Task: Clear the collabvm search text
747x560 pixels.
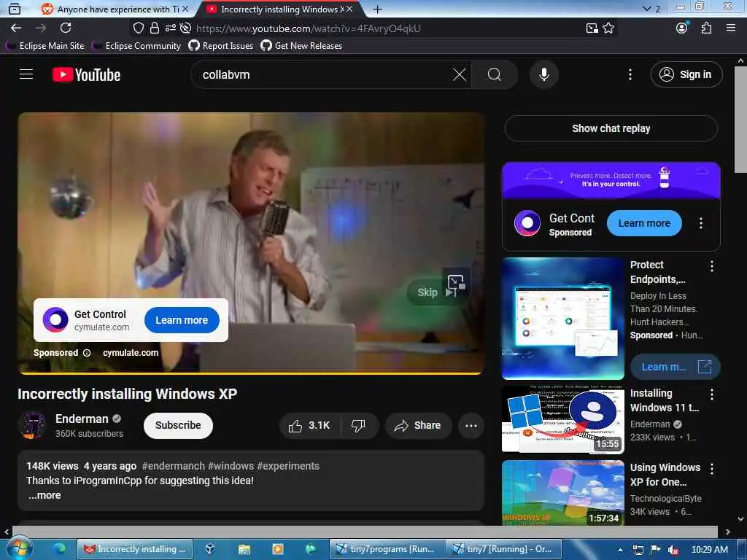Action: pyautogui.click(x=460, y=74)
